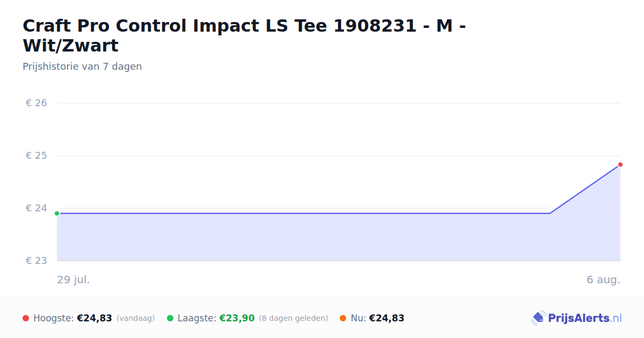Click the (8 dagen geleden) note
Viewport: 644px width, 338px height.
pyautogui.click(x=294, y=318)
